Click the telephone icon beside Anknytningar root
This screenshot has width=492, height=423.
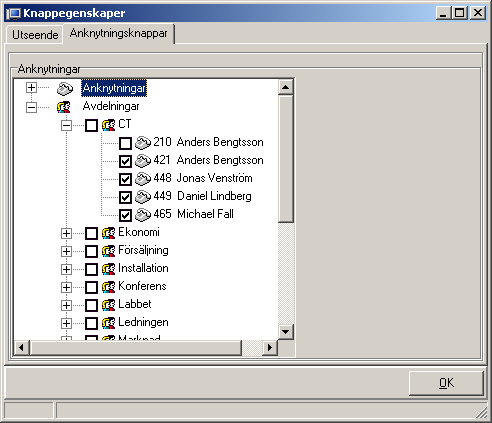point(65,88)
